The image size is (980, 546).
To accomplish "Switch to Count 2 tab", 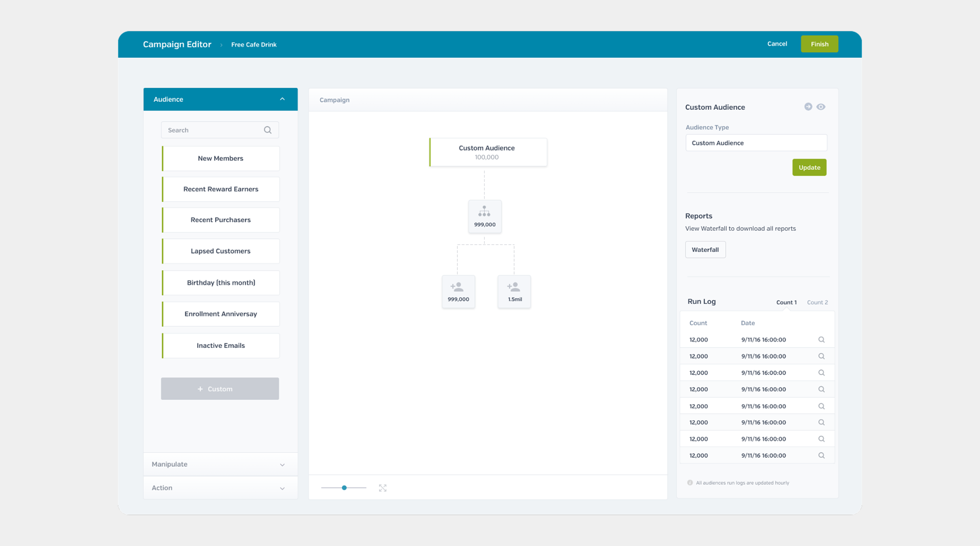I will point(817,303).
